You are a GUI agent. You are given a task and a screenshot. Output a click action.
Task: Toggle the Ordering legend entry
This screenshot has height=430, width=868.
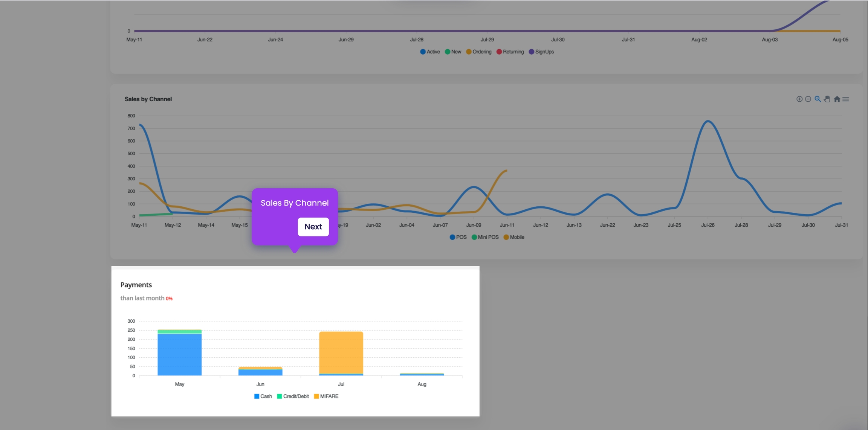pyautogui.click(x=479, y=52)
